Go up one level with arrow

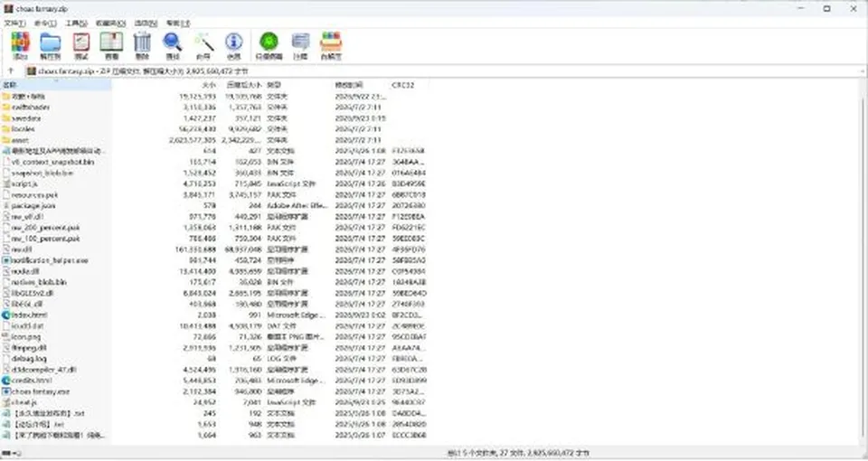(x=11, y=71)
